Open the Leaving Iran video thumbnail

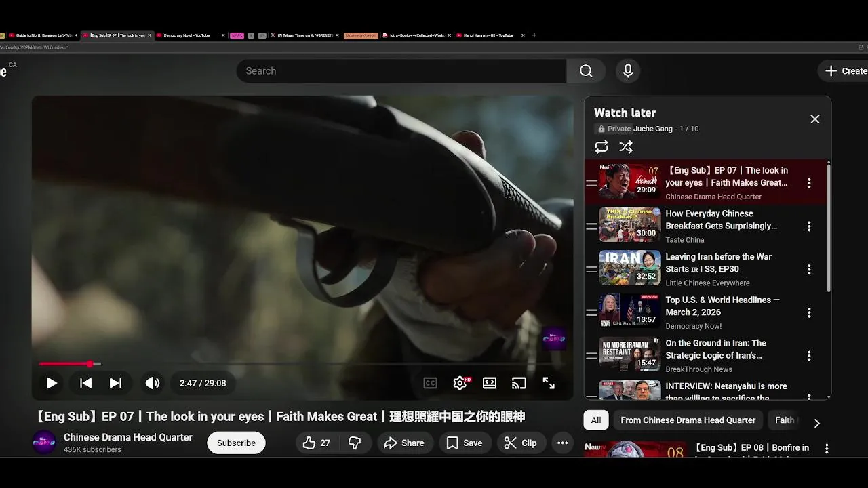click(x=629, y=268)
